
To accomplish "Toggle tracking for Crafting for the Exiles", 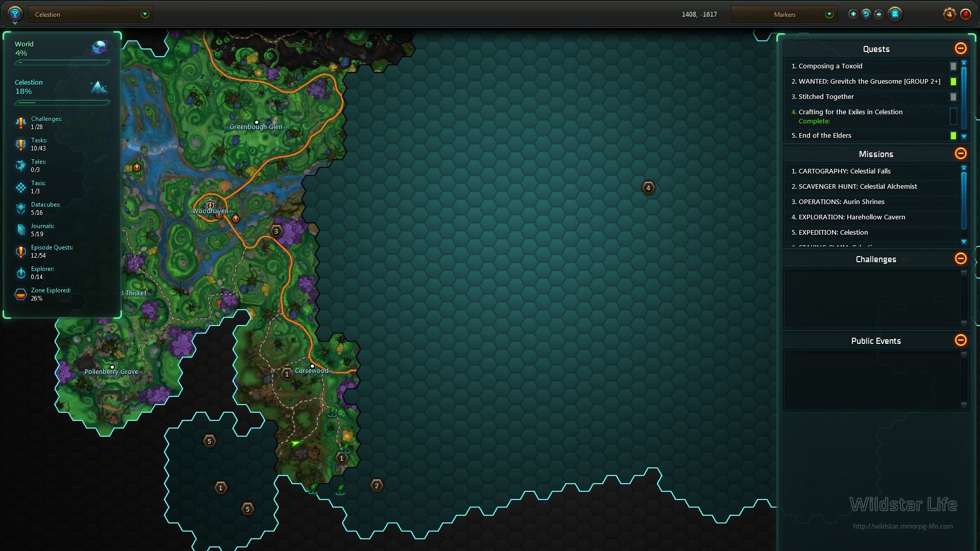I will (953, 116).
